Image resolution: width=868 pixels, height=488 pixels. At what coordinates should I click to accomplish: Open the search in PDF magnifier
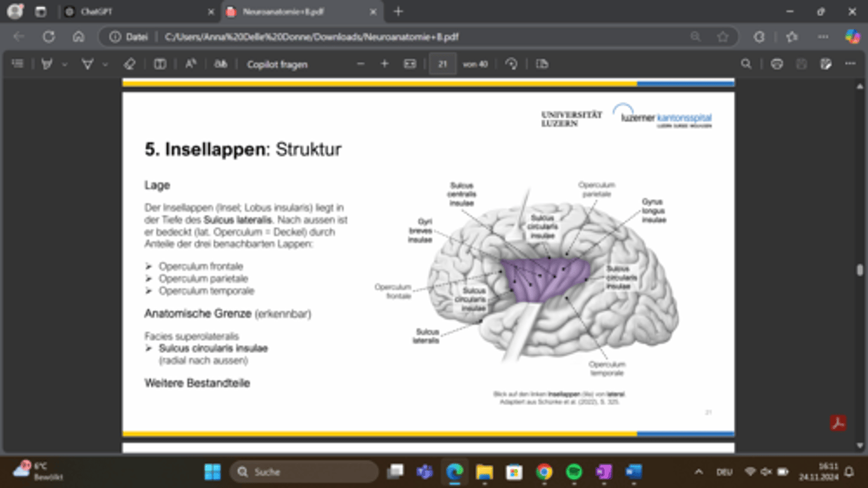click(746, 64)
